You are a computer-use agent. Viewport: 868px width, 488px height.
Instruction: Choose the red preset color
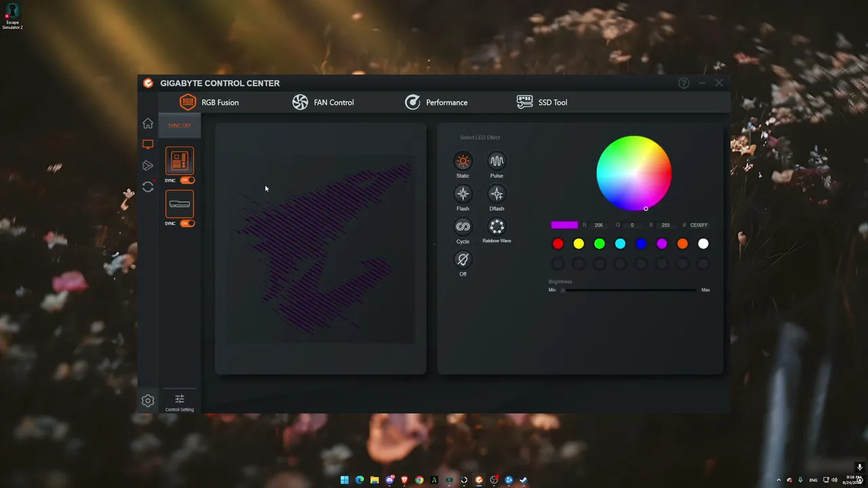coord(558,244)
